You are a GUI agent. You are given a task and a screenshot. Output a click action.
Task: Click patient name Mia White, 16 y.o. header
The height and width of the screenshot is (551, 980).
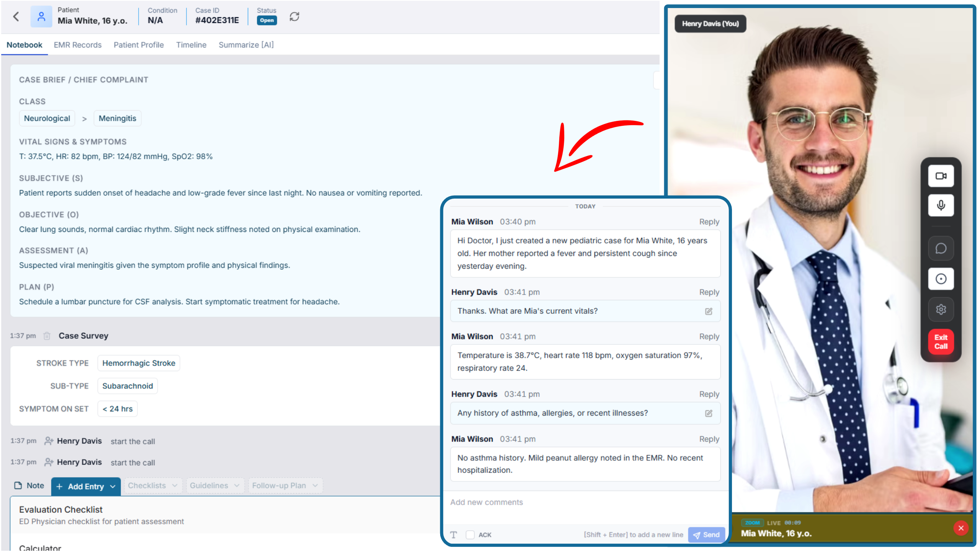(x=92, y=21)
